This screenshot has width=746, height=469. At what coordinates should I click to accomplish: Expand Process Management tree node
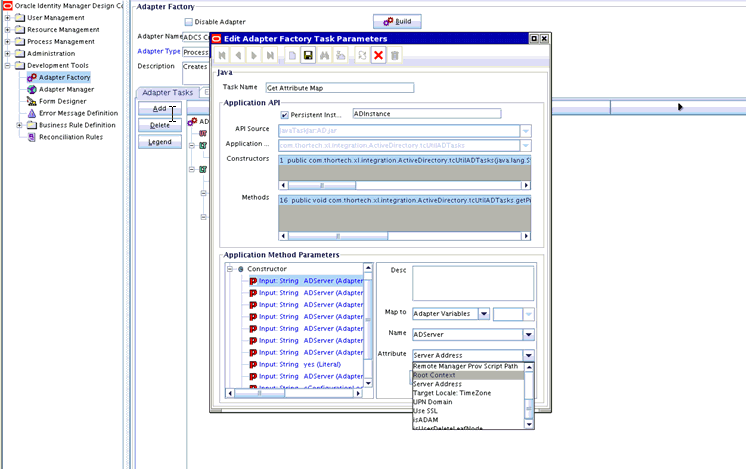click(x=8, y=41)
